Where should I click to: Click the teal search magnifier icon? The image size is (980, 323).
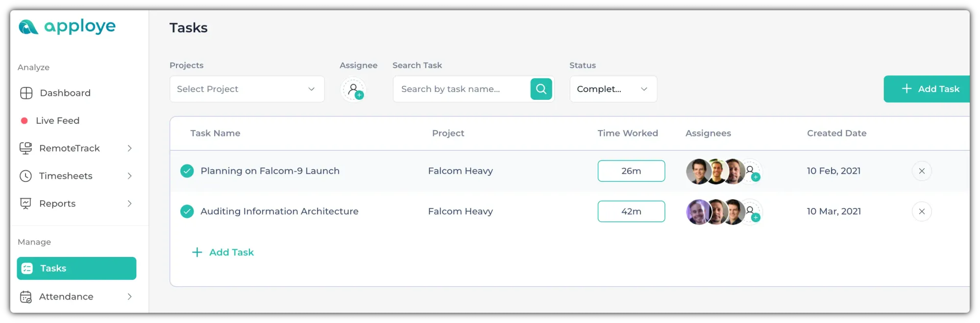click(x=541, y=89)
